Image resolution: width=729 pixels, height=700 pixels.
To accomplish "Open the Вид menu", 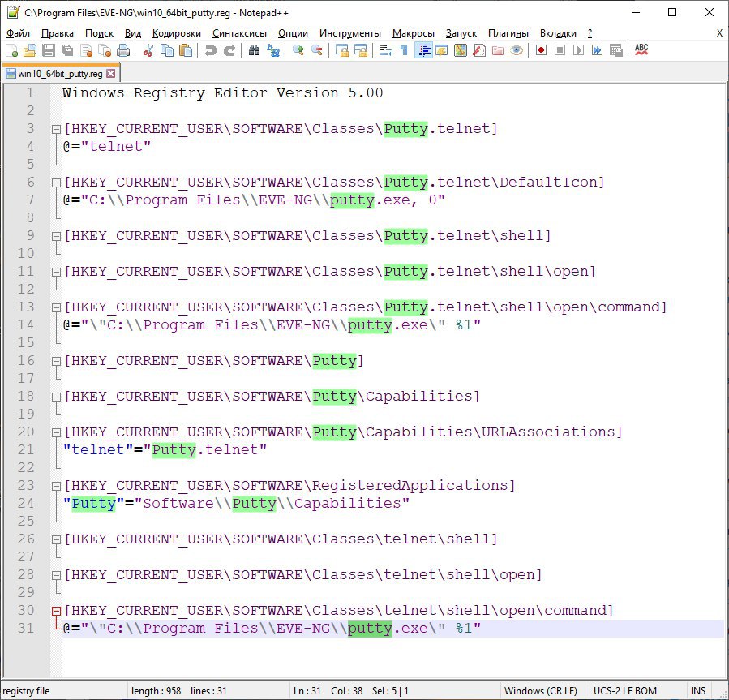I will pos(133,33).
